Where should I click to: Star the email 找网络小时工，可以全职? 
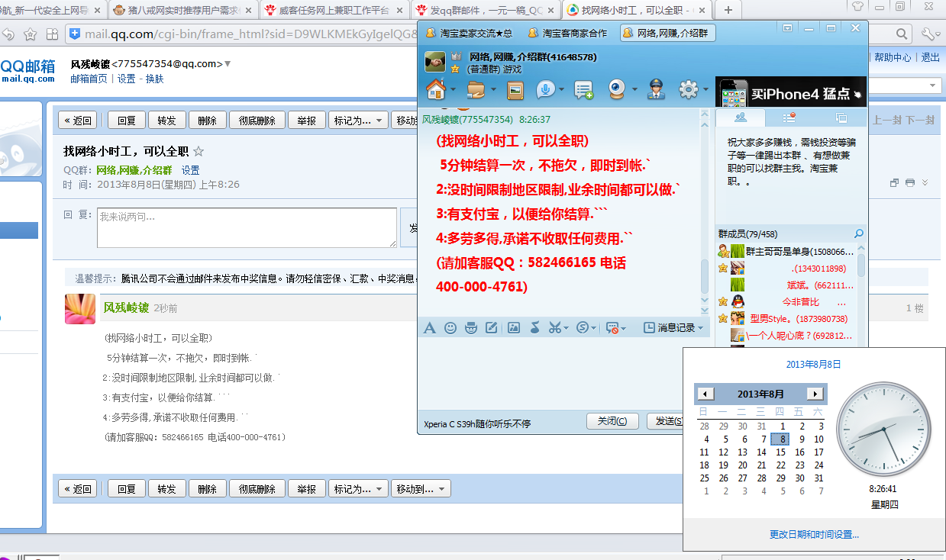(197, 152)
